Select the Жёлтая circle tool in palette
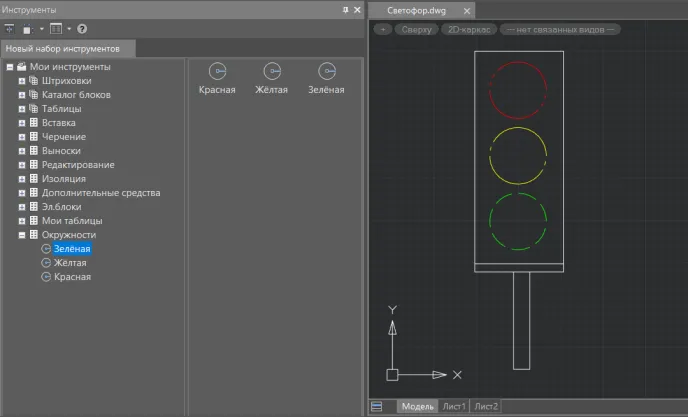The height and width of the screenshot is (417, 688). pyautogui.click(x=271, y=71)
